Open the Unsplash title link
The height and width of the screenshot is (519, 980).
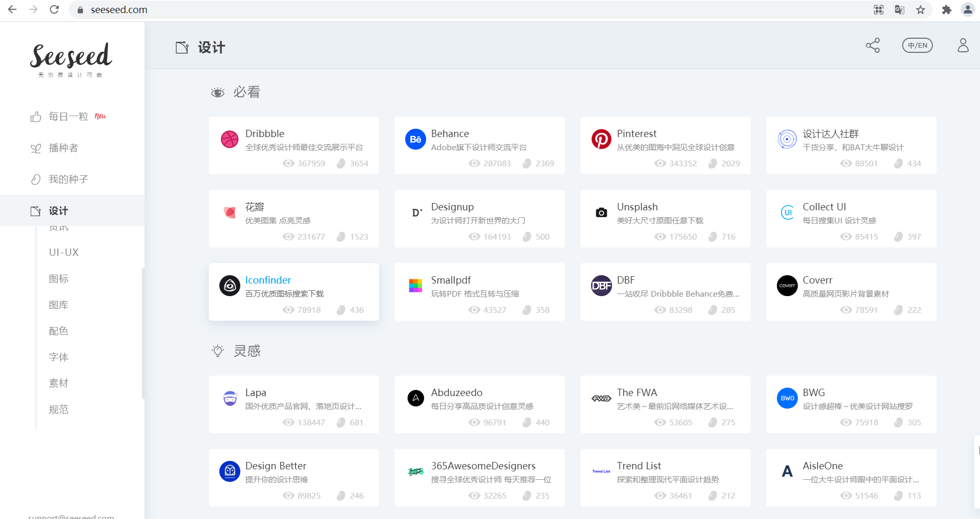coord(637,207)
